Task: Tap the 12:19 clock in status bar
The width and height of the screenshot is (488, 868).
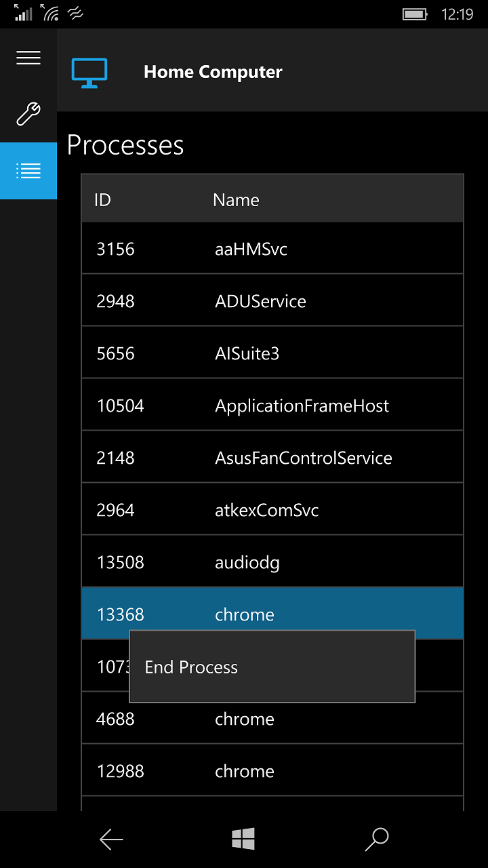Action: click(x=457, y=14)
